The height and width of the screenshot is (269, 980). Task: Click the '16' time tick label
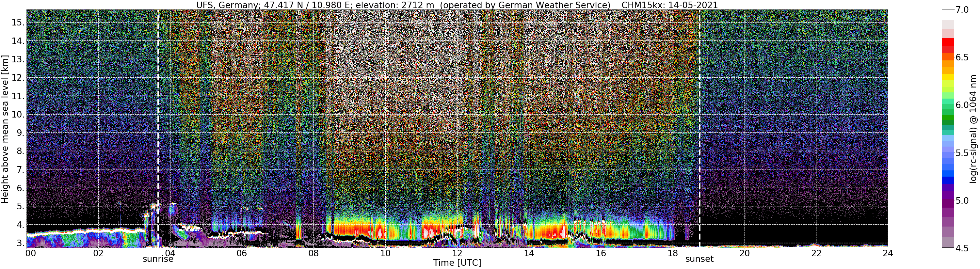601,253
